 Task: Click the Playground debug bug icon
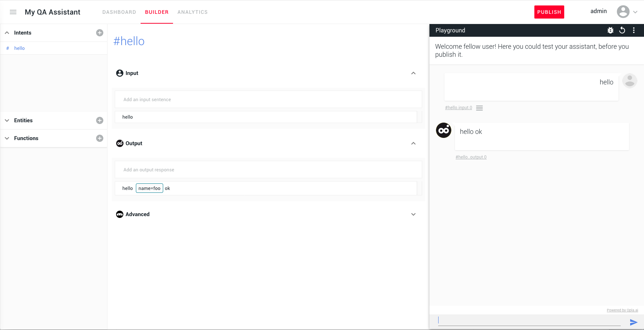pyautogui.click(x=610, y=30)
